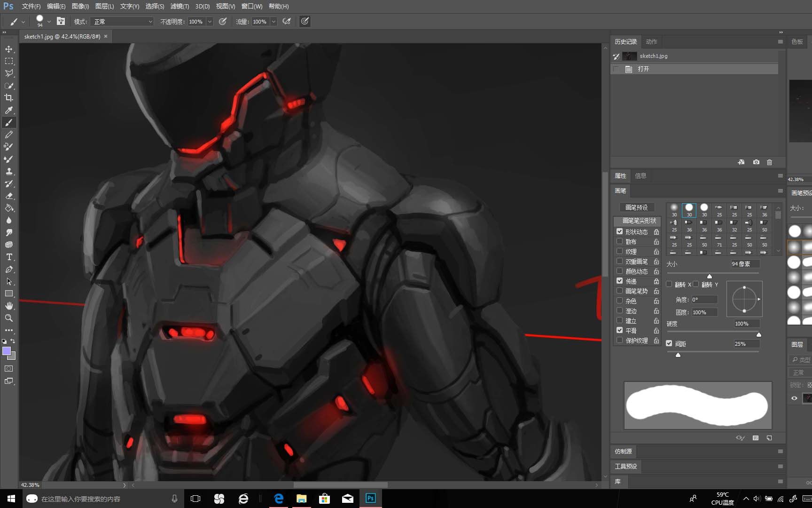Image resolution: width=812 pixels, height=508 pixels.
Task: Open the 不透明度 opacity slider arrow
Action: pos(210,22)
